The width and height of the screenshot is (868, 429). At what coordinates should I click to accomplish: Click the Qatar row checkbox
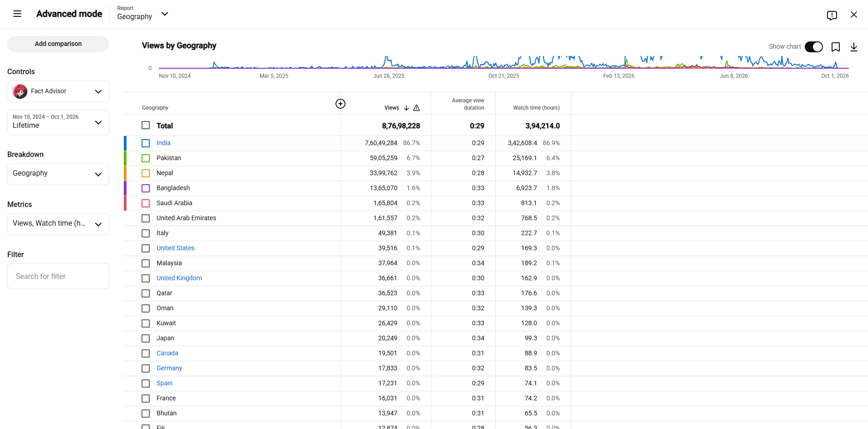146,293
